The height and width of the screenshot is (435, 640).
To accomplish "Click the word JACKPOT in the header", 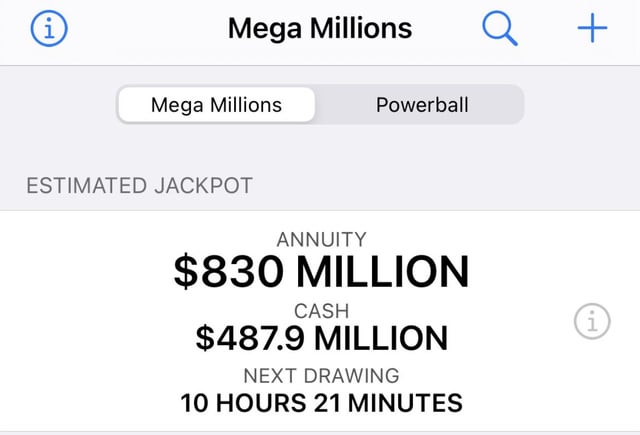I will [204, 186].
